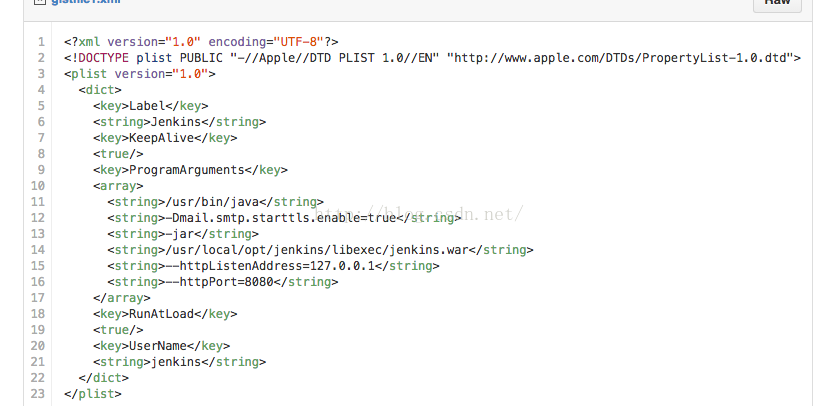Click the xml version declaration on line 1
819x406 pixels.
201,42
